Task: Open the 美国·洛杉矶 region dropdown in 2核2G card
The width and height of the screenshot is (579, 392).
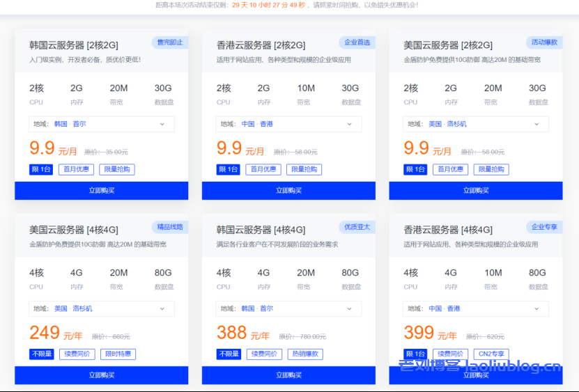Action: click(x=475, y=124)
